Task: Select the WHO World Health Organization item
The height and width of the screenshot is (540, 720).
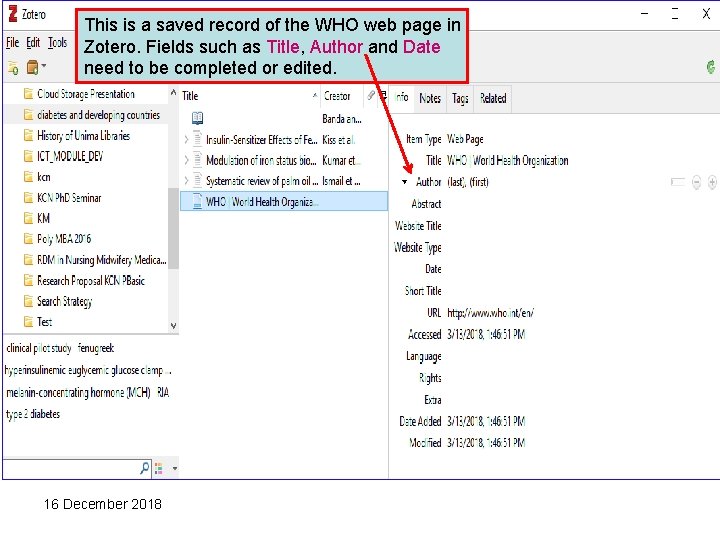Action: coord(284,202)
